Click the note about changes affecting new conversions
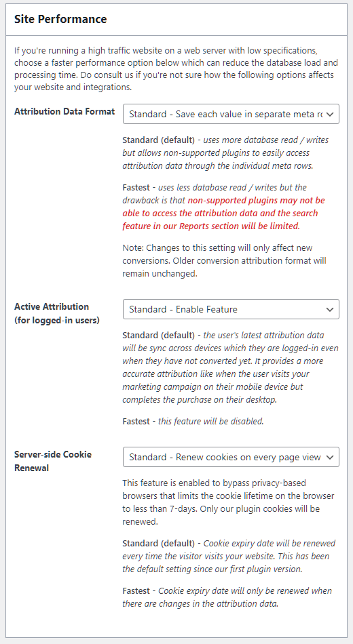Screen dimensions: 353x644 click(224, 261)
